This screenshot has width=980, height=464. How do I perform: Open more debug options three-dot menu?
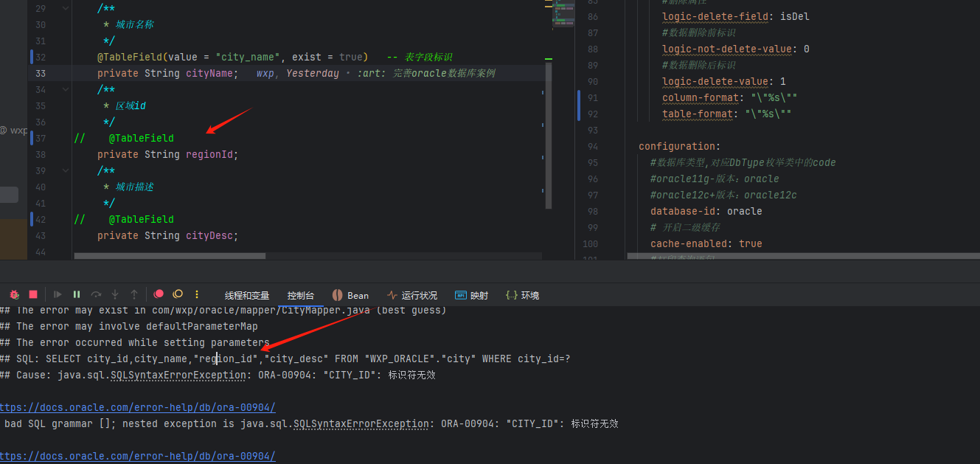point(197,294)
